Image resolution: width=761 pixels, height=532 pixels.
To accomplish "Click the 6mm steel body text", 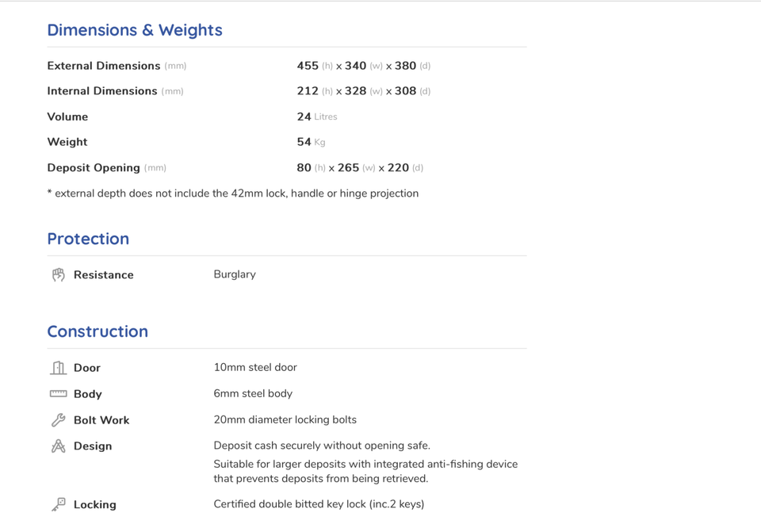I will pyautogui.click(x=253, y=393).
